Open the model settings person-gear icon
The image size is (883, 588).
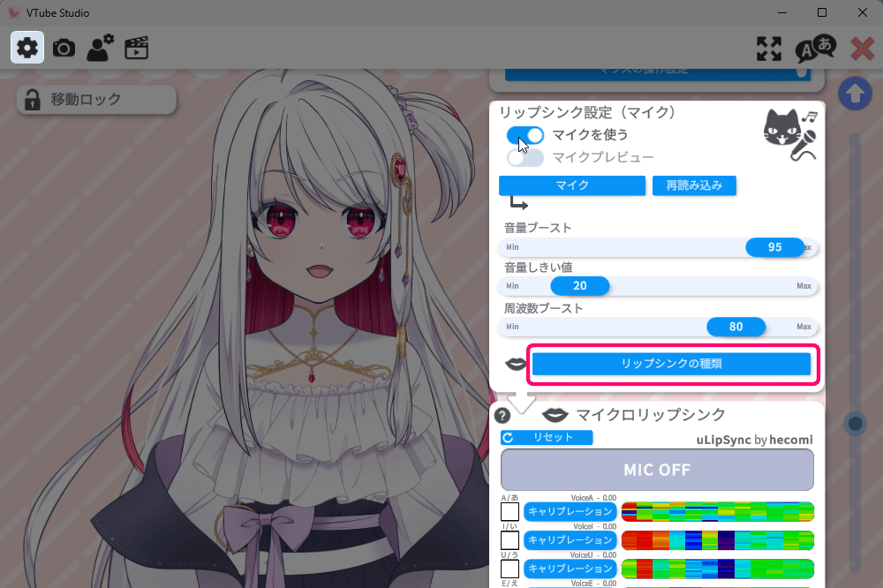pyautogui.click(x=100, y=48)
